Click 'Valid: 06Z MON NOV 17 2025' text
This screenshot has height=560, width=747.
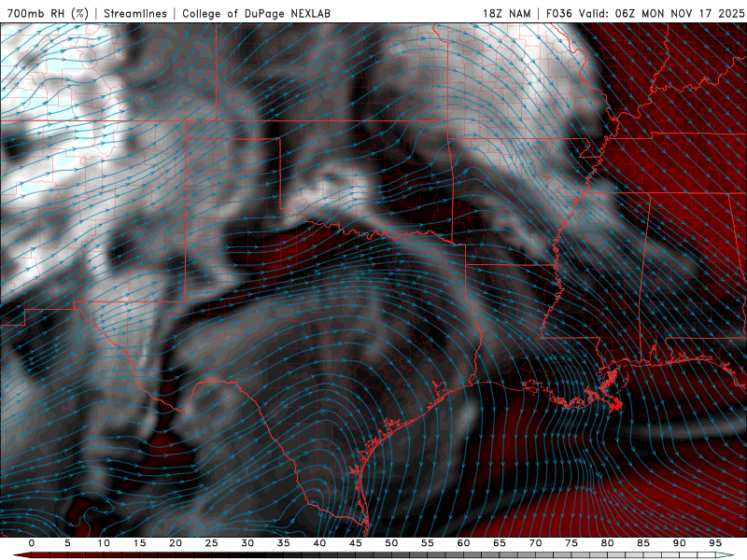point(661,13)
